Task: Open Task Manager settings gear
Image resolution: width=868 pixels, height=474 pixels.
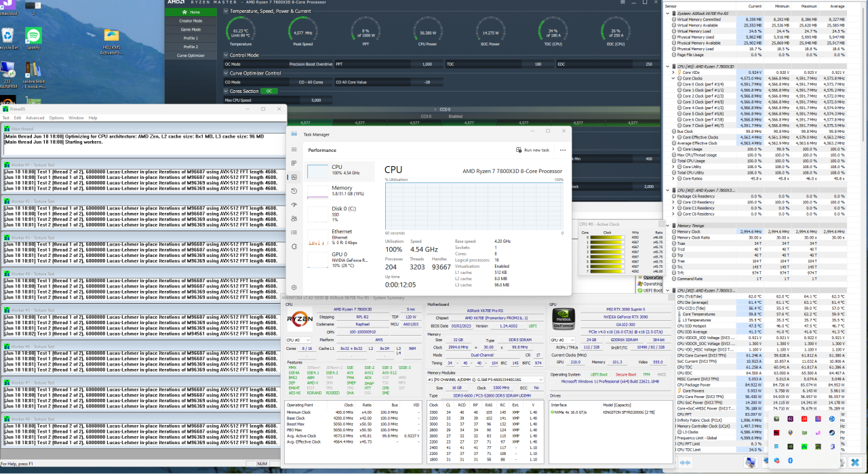Action: (x=294, y=289)
